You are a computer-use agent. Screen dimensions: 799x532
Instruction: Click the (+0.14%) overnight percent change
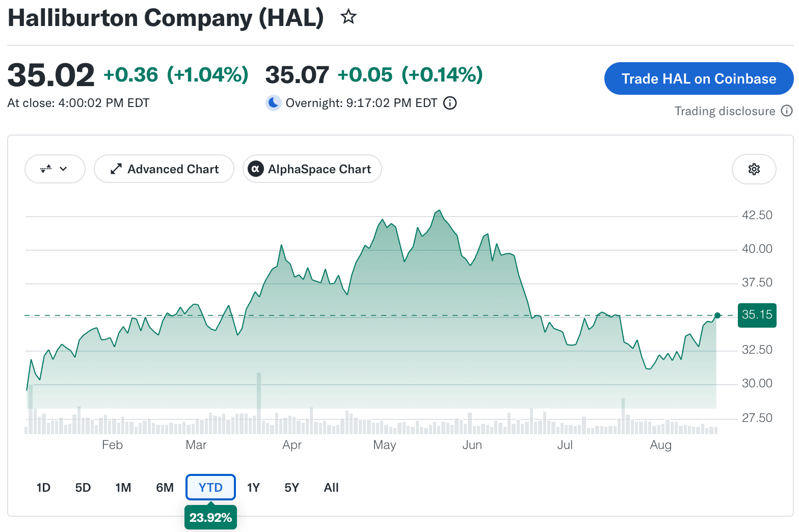click(x=442, y=75)
